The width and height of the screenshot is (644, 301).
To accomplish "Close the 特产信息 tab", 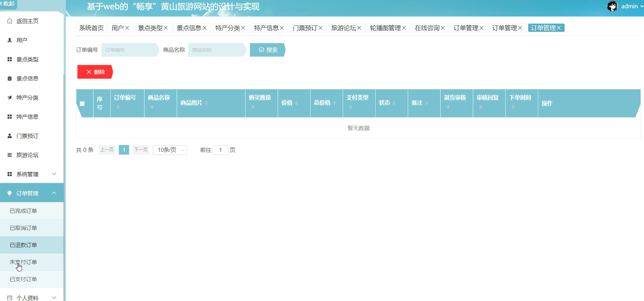I will pos(282,28).
